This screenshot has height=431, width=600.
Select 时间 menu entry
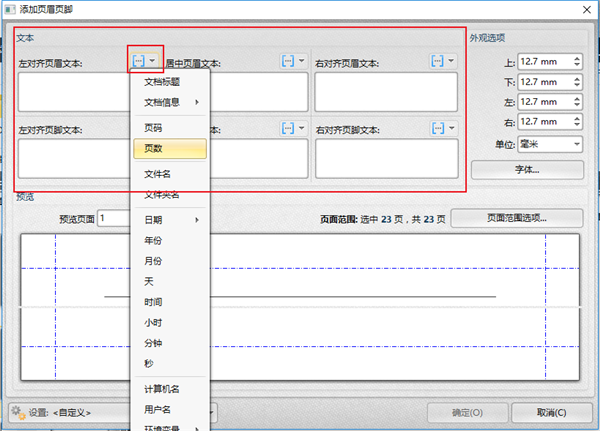click(170, 302)
